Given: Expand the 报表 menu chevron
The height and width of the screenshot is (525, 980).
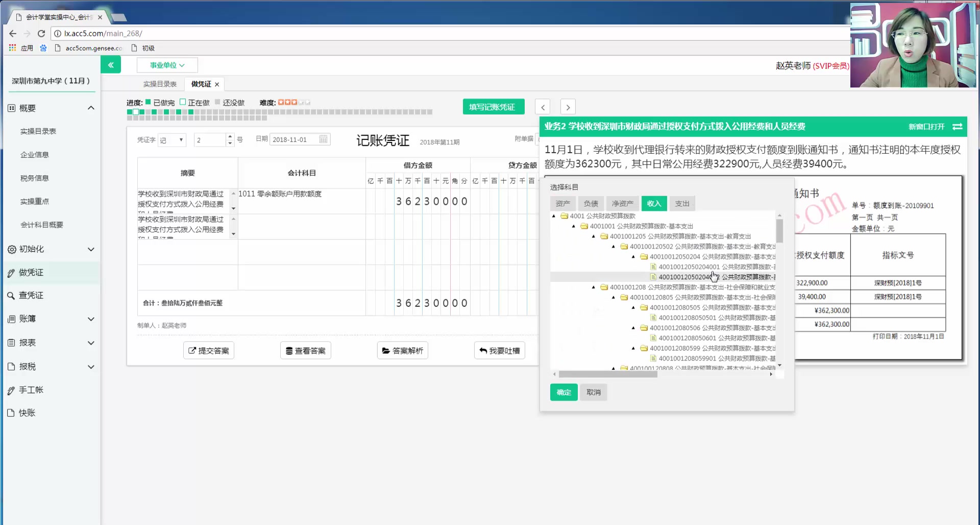Looking at the screenshot, I should tap(91, 343).
